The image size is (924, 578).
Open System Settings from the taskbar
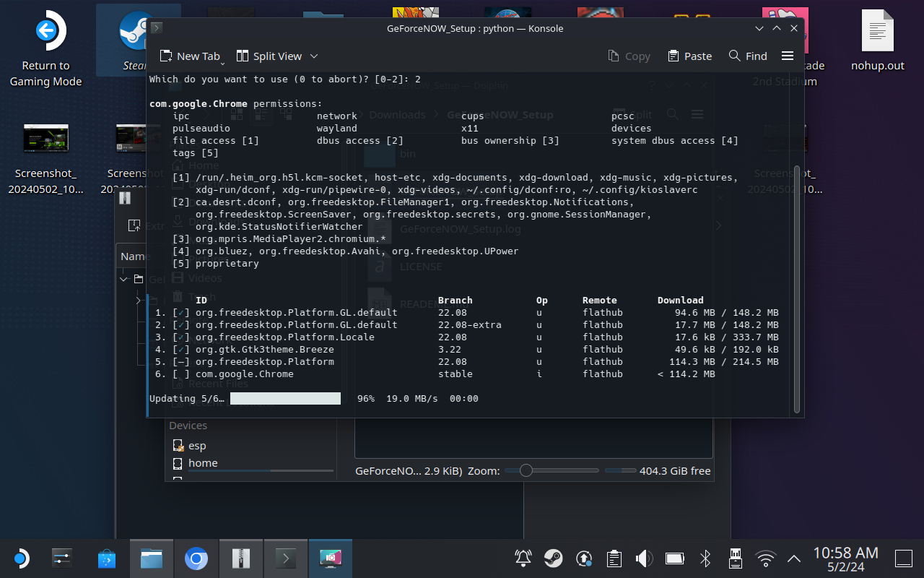coord(63,558)
